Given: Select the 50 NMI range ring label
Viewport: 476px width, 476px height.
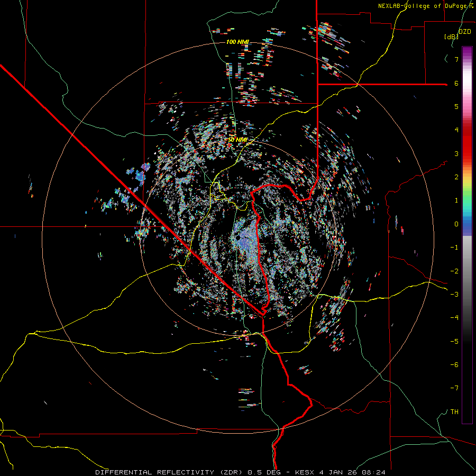Looking at the screenshot, I should 237,140.
